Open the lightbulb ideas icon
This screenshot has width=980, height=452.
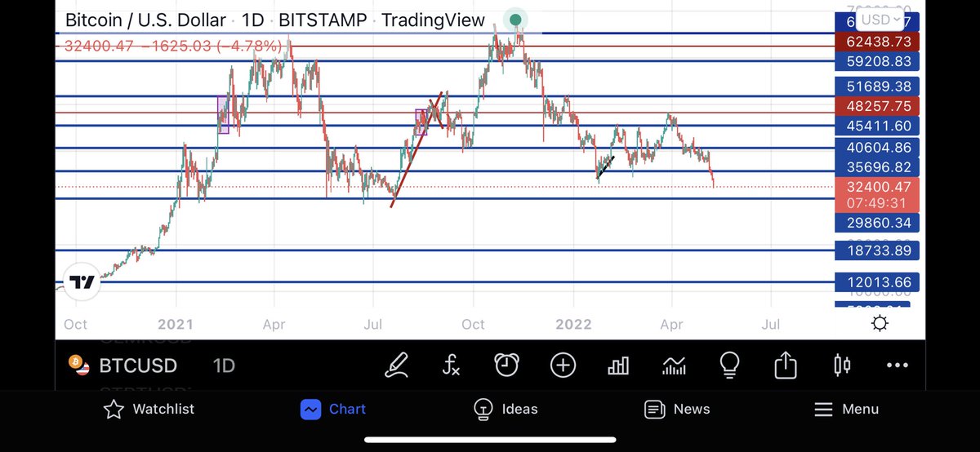729,365
